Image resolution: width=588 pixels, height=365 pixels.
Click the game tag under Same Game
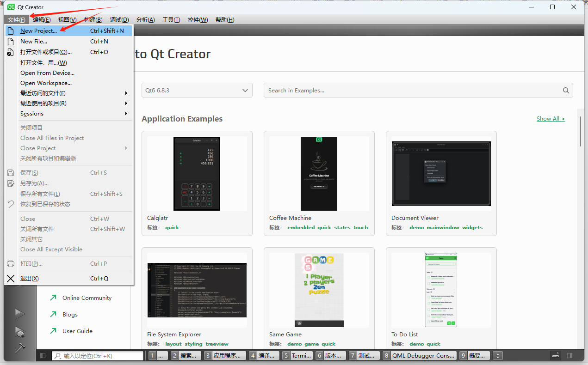[x=311, y=344]
